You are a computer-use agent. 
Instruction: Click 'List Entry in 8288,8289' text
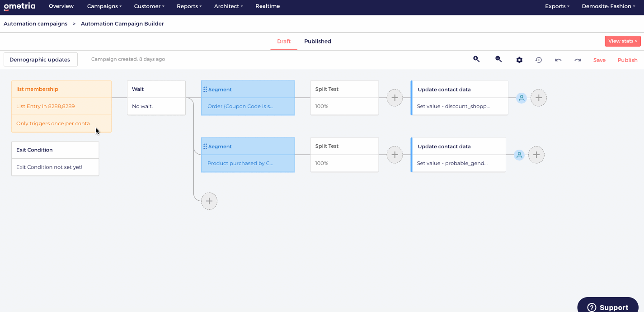pyautogui.click(x=46, y=106)
